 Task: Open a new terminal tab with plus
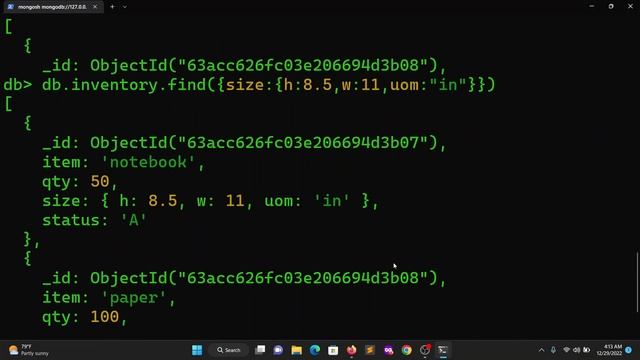(x=112, y=7)
